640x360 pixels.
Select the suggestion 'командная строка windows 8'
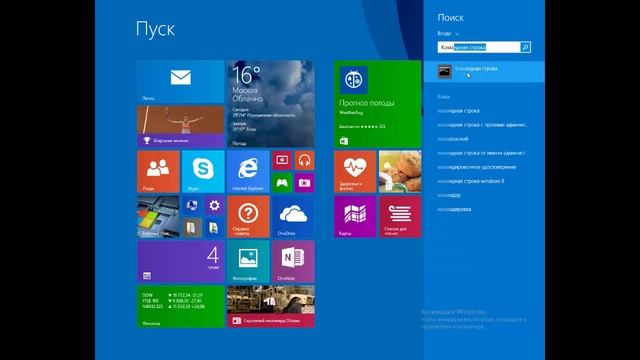[471, 181]
